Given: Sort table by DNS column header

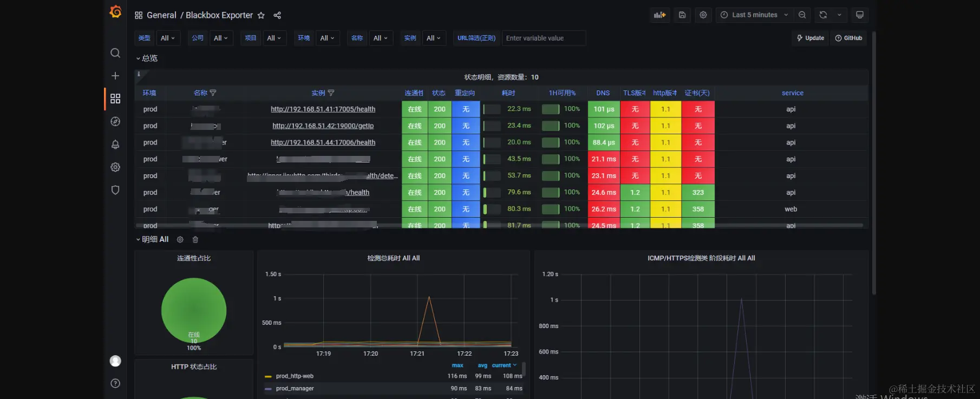Looking at the screenshot, I should point(603,93).
